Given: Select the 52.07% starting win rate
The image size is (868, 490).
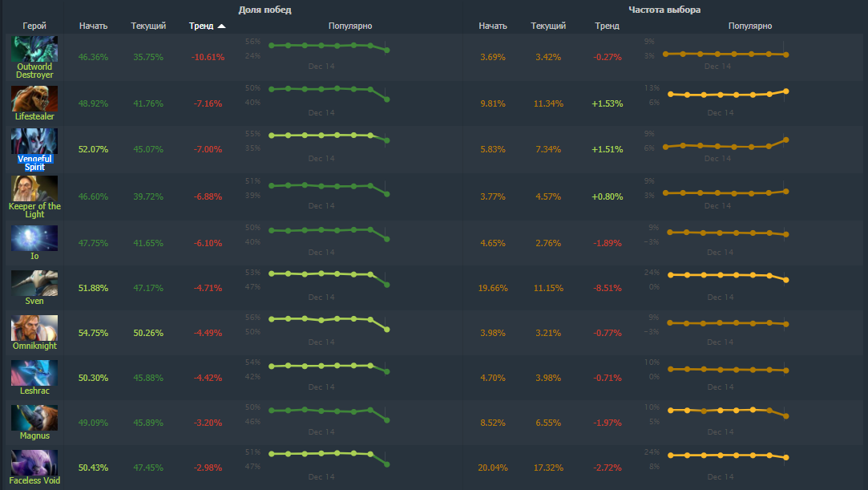Looking at the screenshot, I should point(93,149).
